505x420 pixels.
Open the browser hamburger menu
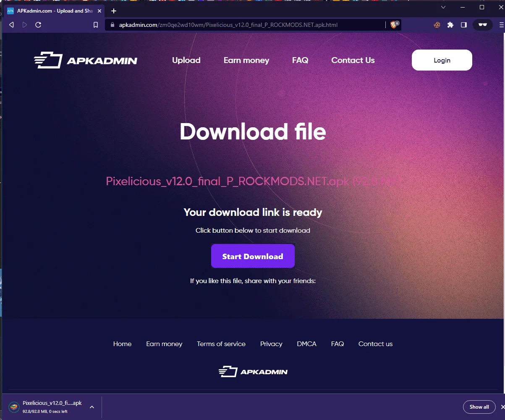point(502,25)
